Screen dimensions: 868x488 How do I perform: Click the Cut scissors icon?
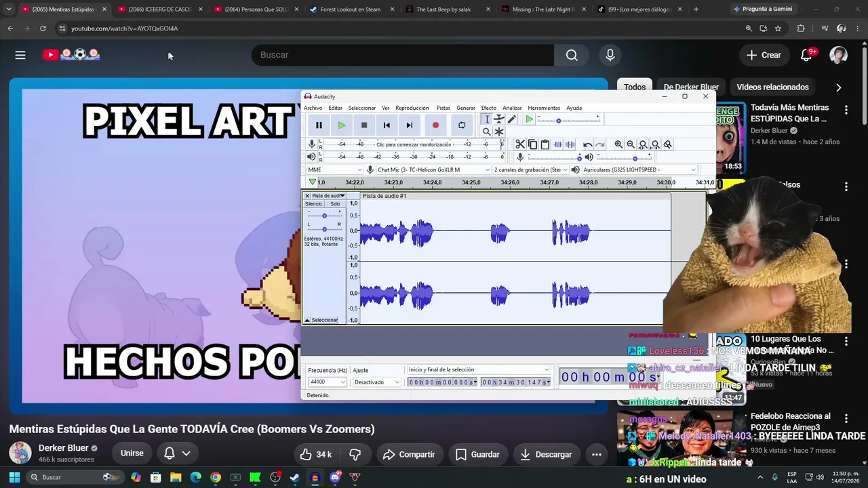[x=520, y=144]
